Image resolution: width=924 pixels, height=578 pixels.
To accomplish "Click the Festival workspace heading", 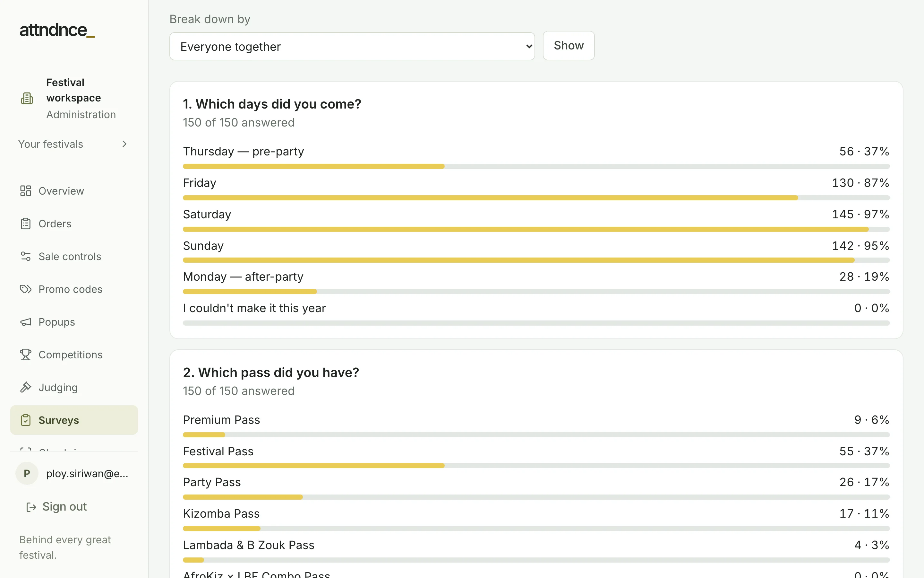I will pyautogui.click(x=74, y=90).
